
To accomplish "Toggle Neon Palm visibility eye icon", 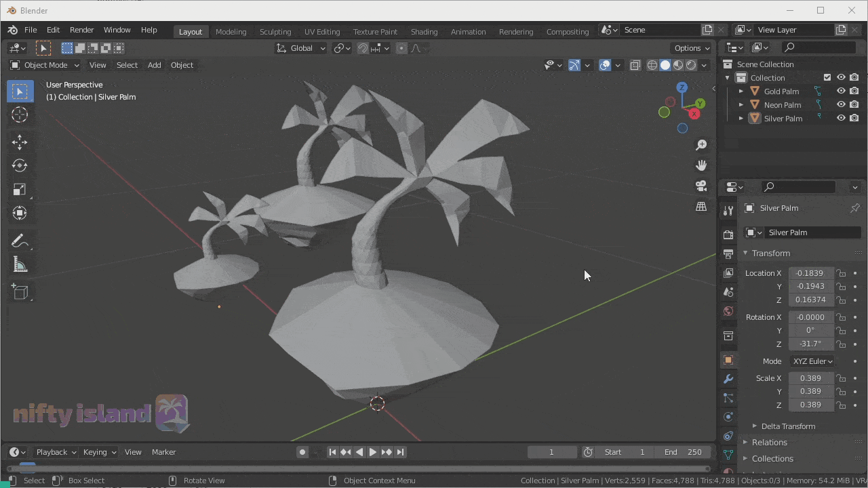I will [841, 105].
